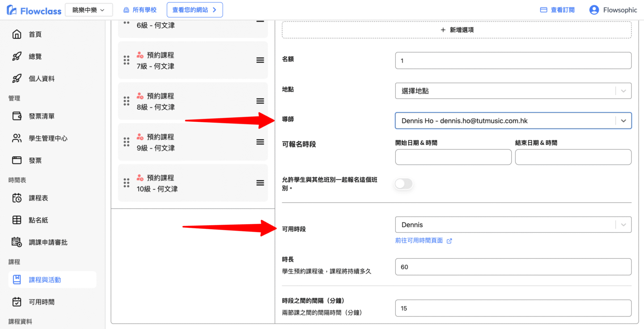Open 可用時間 sidebar menu item
Viewport: 644px width, 329px height.
(42, 302)
